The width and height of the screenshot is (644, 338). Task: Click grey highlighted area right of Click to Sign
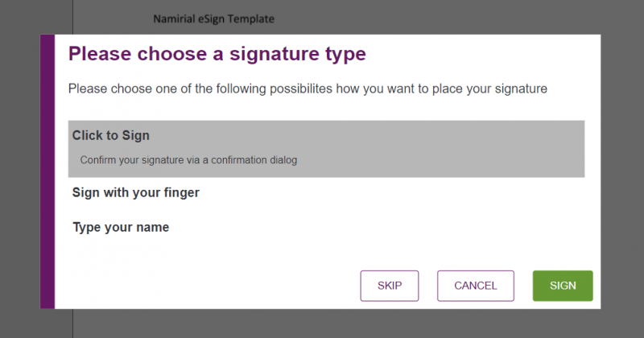pyautogui.click(x=402, y=138)
